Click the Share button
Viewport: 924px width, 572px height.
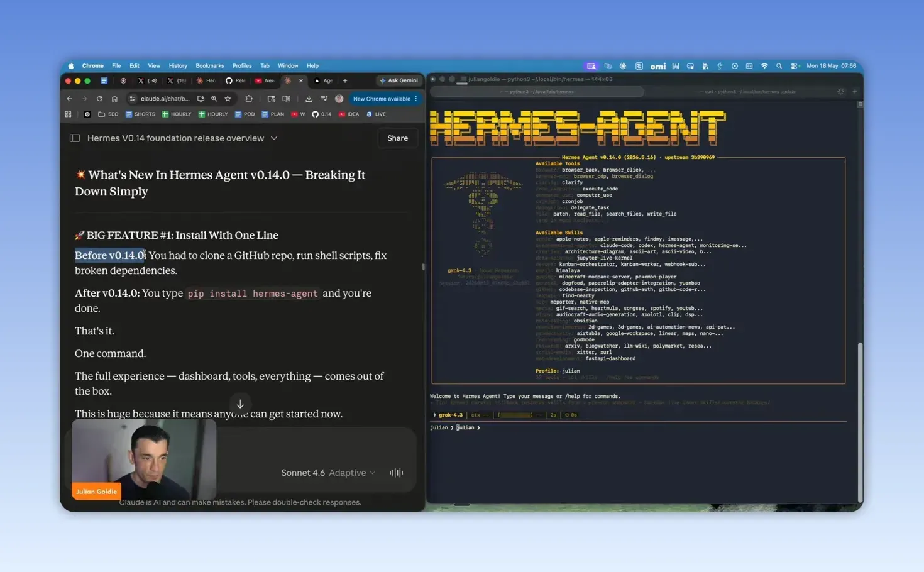point(397,138)
